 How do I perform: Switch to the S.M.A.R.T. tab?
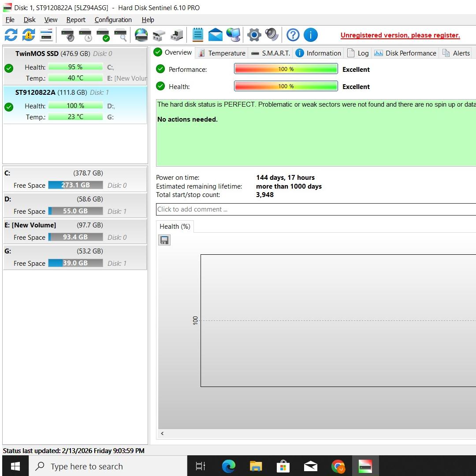271,53
